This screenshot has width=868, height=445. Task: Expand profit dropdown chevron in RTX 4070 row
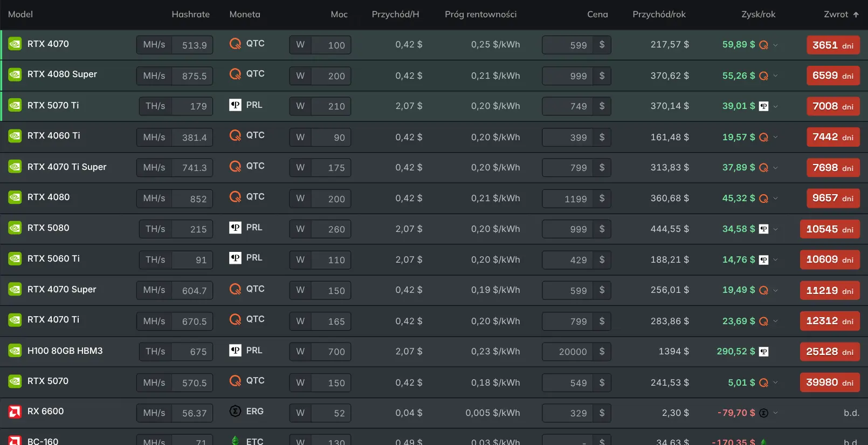pos(775,45)
